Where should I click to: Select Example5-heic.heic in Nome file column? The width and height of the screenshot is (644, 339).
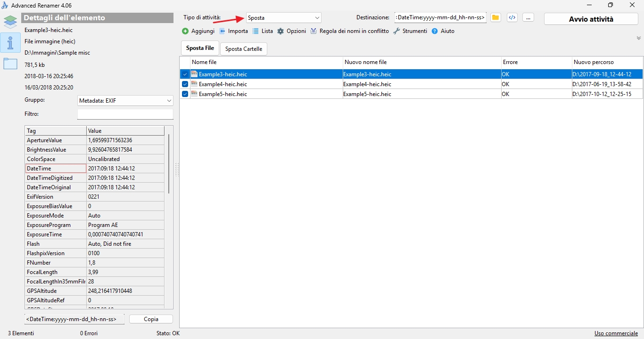223,94
